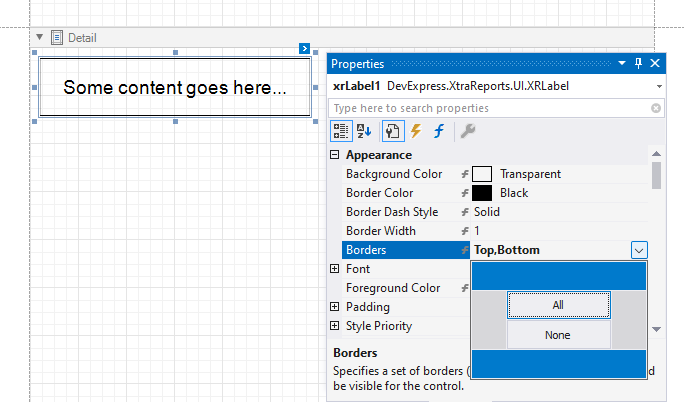Expand the Style Priority property
Screen dimensions: 684x402
335,326
